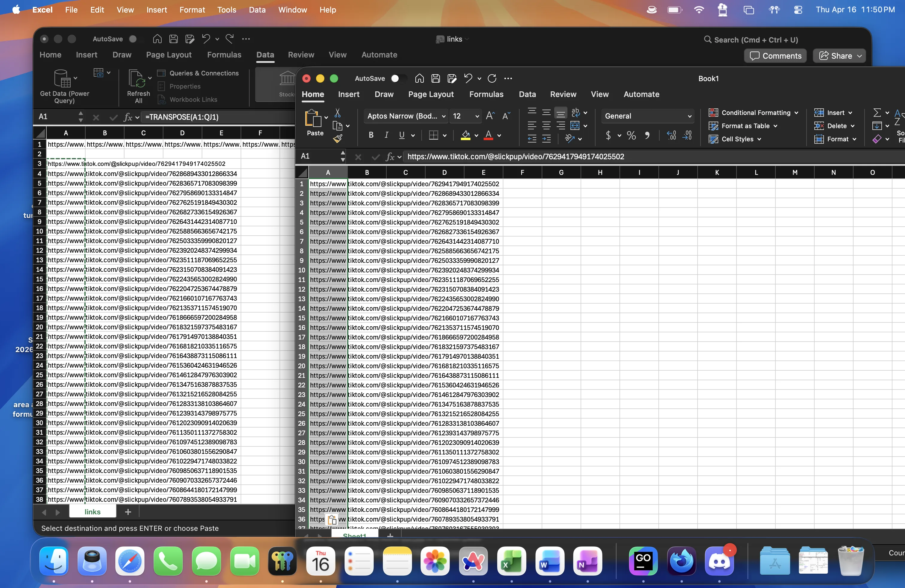Click the Format Painter brush icon

click(x=337, y=139)
